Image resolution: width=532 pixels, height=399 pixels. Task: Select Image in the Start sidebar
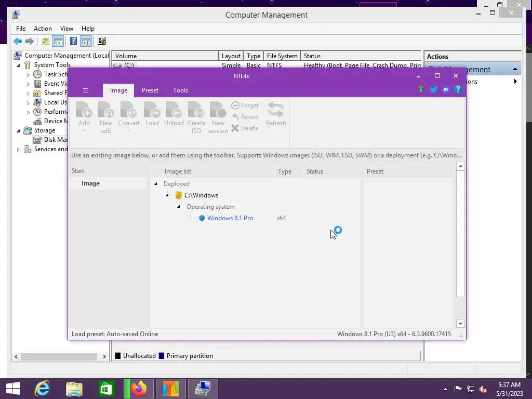pos(90,183)
